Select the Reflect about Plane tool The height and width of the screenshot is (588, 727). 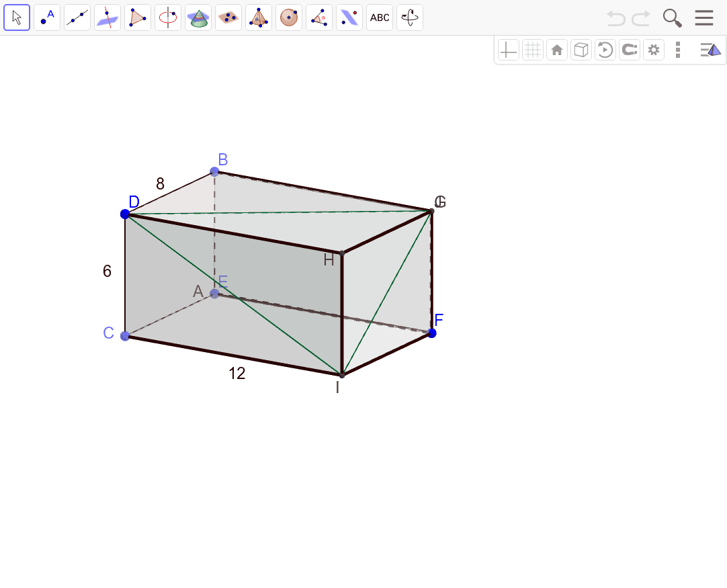349,17
